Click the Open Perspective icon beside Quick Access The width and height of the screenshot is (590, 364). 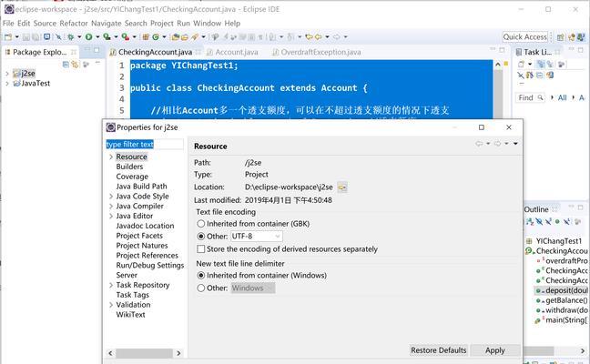tap(560, 37)
